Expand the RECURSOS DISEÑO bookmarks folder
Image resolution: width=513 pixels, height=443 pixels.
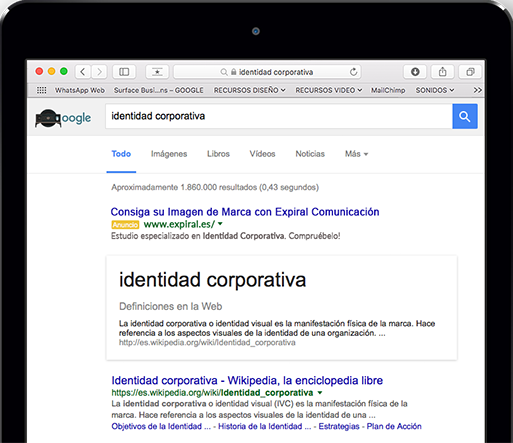click(x=249, y=90)
